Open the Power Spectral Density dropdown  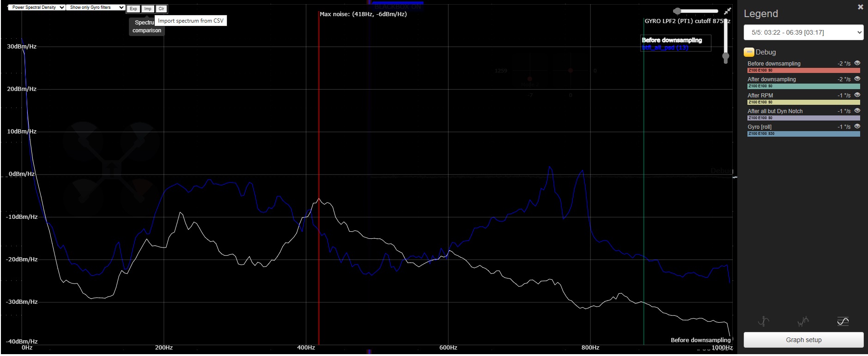(37, 7)
